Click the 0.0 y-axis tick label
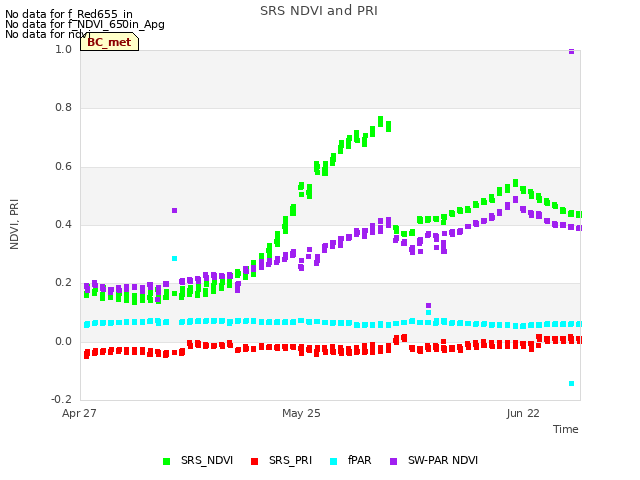 pyautogui.click(x=63, y=341)
